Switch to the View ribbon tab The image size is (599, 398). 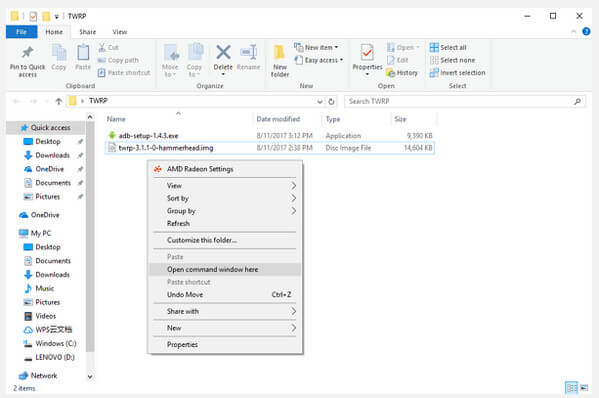tap(120, 32)
